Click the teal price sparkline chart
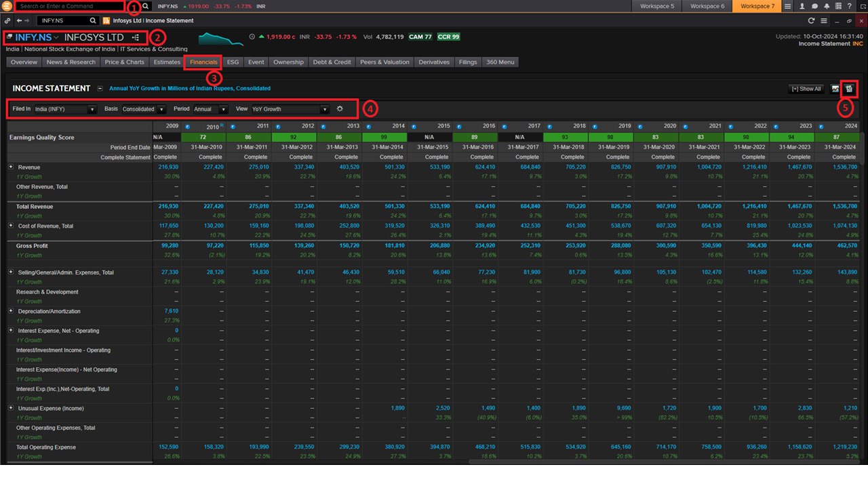Screen dimensions: 868x488 coord(220,39)
